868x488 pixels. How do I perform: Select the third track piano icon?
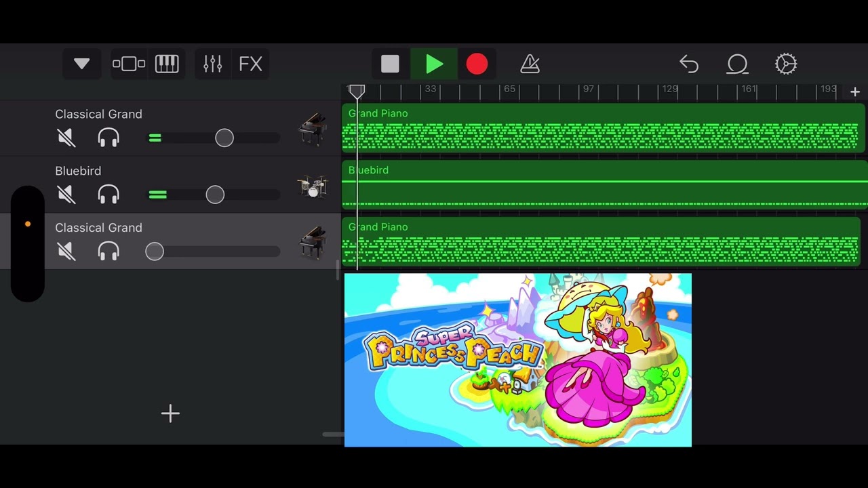pos(313,243)
